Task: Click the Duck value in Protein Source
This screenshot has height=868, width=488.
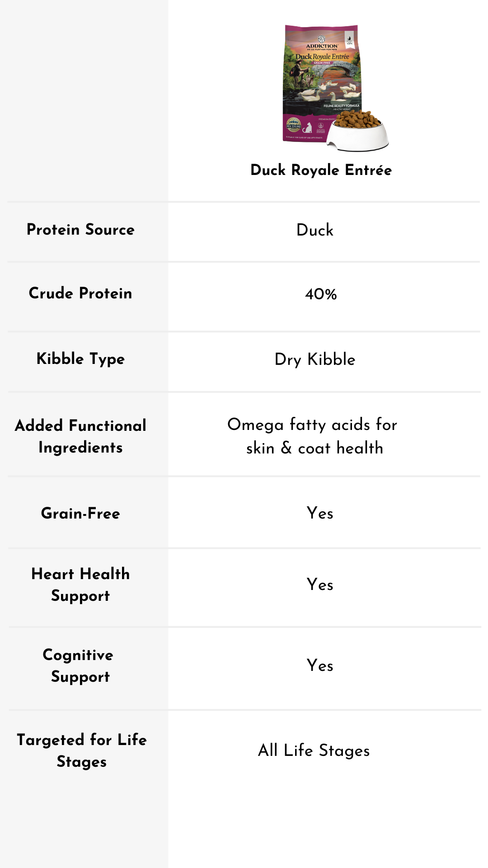Action: [315, 230]
